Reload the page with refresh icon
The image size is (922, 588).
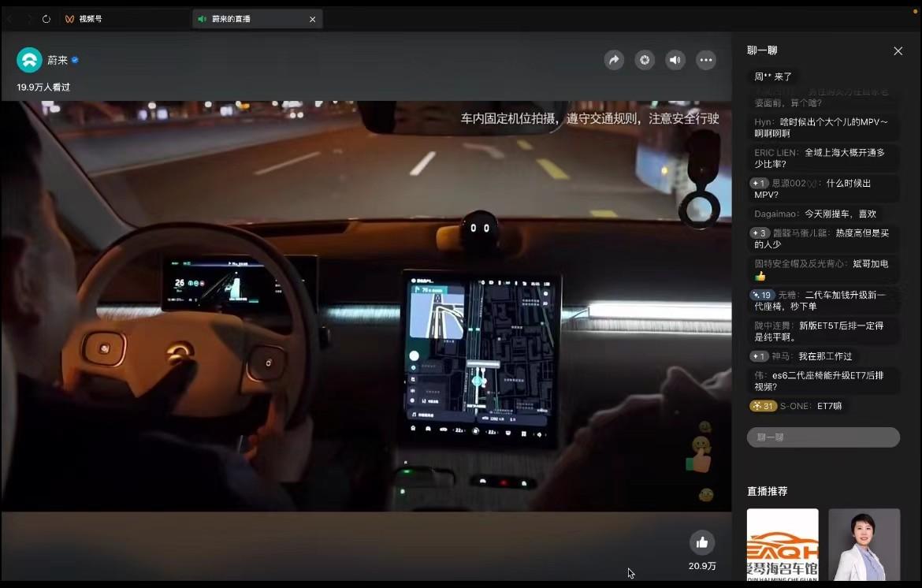(46, 19)
